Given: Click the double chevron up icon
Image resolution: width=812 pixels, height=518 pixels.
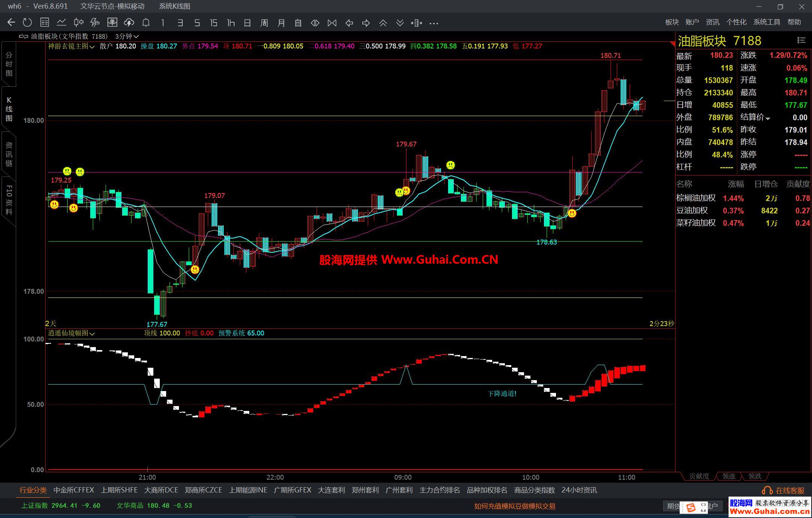Looking at the screenshot, I should pos(383,23).
